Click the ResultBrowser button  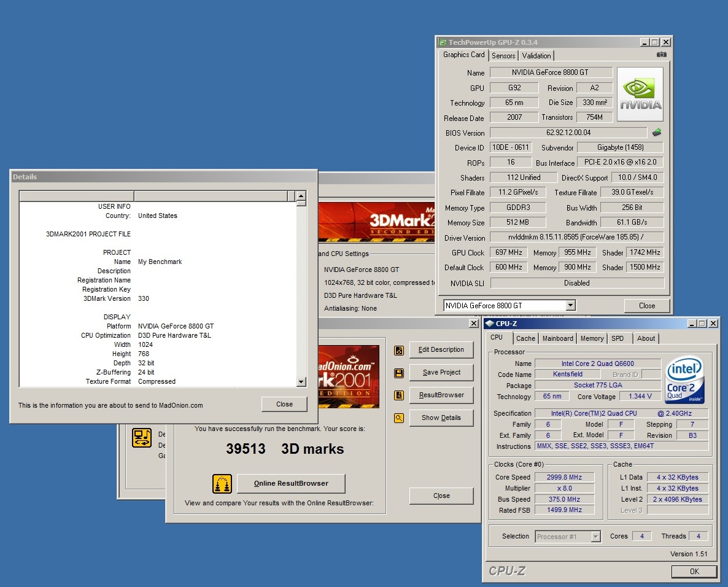coord(441,395)
